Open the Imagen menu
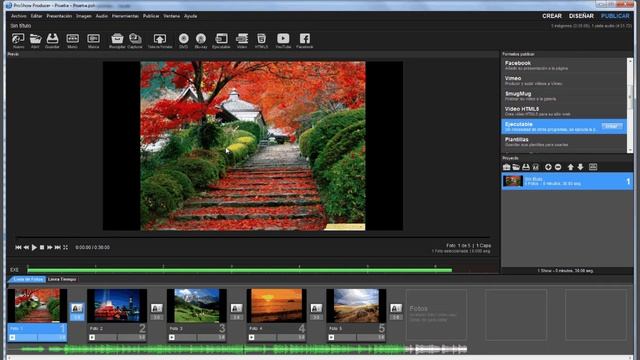The image size is (640, 360). [84, 16]
